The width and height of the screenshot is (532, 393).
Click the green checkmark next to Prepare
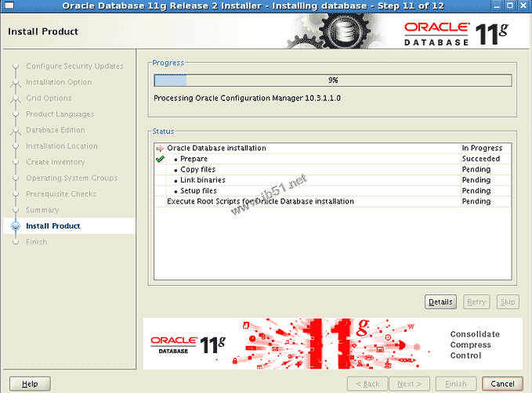tap(160, 159)
